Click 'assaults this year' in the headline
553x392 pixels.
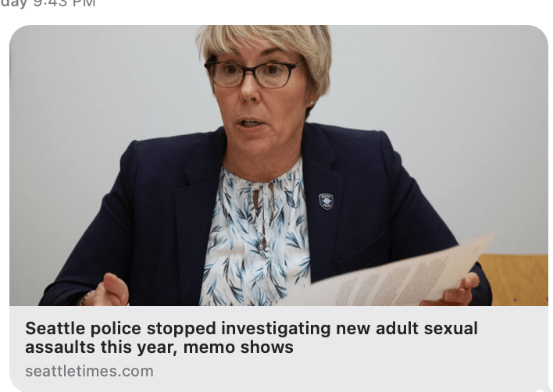point(102,347)
